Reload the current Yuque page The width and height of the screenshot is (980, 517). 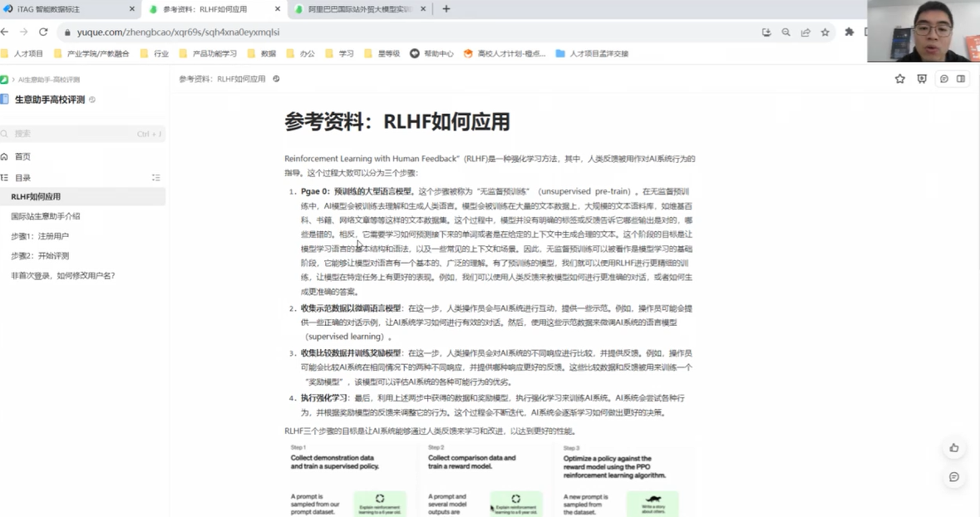tap(43, 32)
